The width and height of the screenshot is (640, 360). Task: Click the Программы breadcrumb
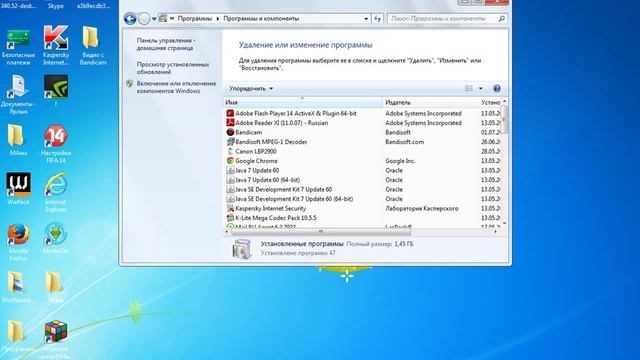195,19
